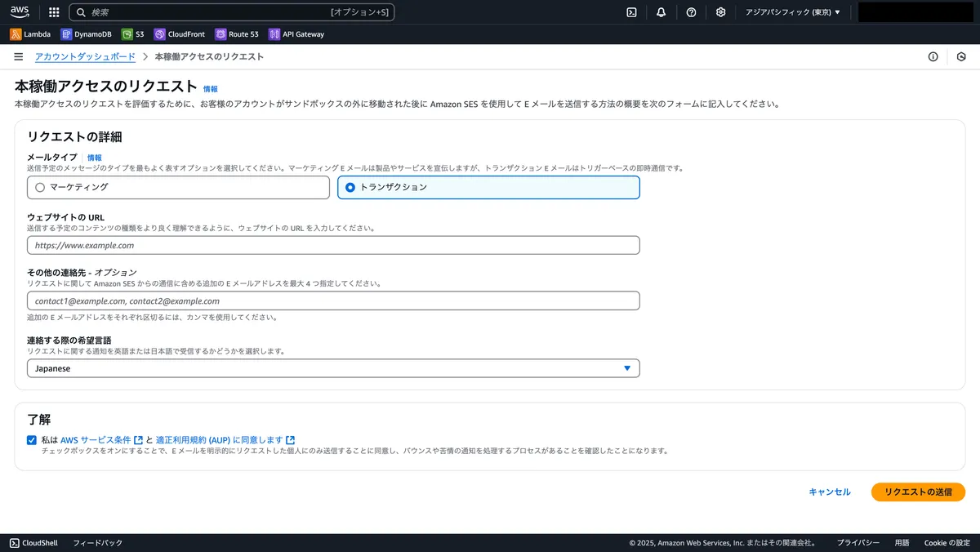Open settings gear in top bar
980x552 pixels.
point(720,12)
